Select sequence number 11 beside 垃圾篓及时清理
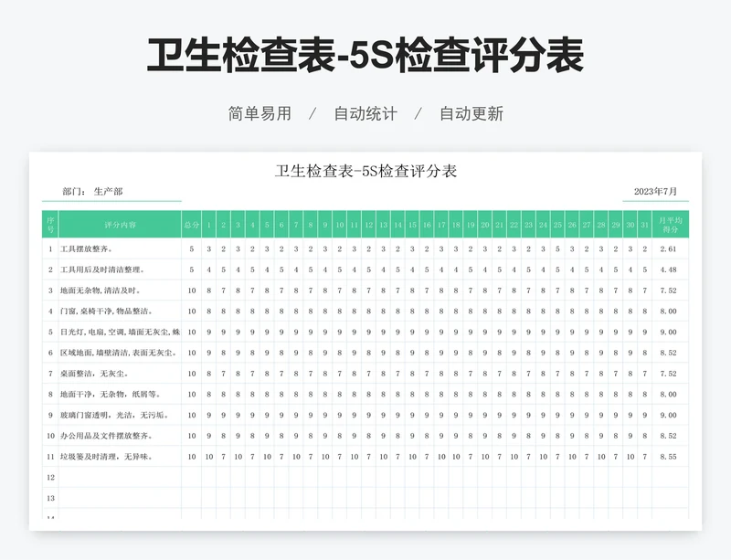This screenshot has height=560, width=731. click(50, 457)
